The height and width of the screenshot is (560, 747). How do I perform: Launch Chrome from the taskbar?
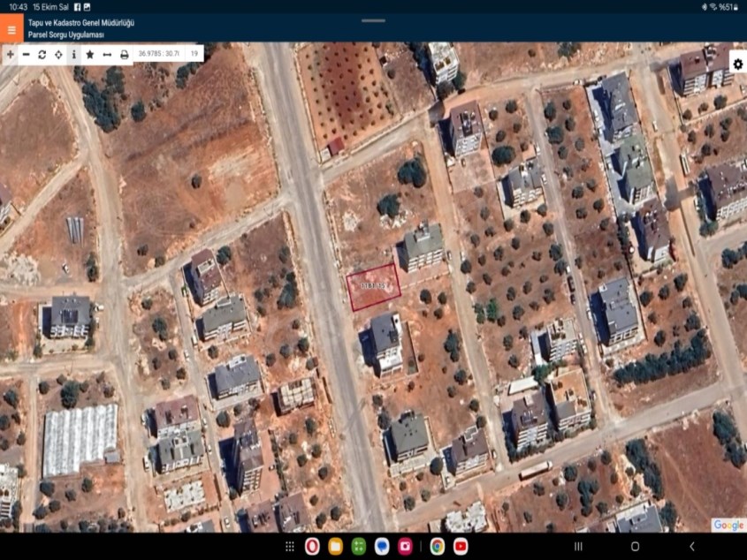coord(437,547)
